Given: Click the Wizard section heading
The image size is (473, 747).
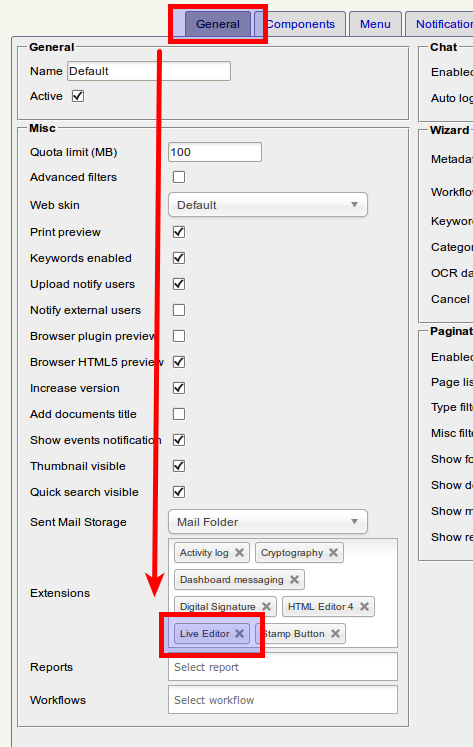Looking at the screenshot, I should tap(449, 130).
